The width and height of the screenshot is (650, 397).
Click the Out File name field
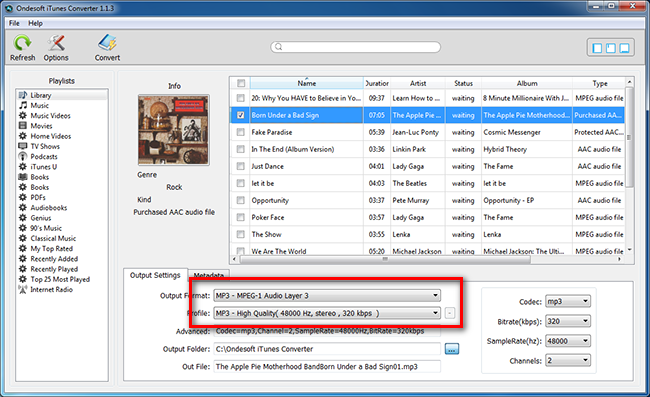point(327,366)
